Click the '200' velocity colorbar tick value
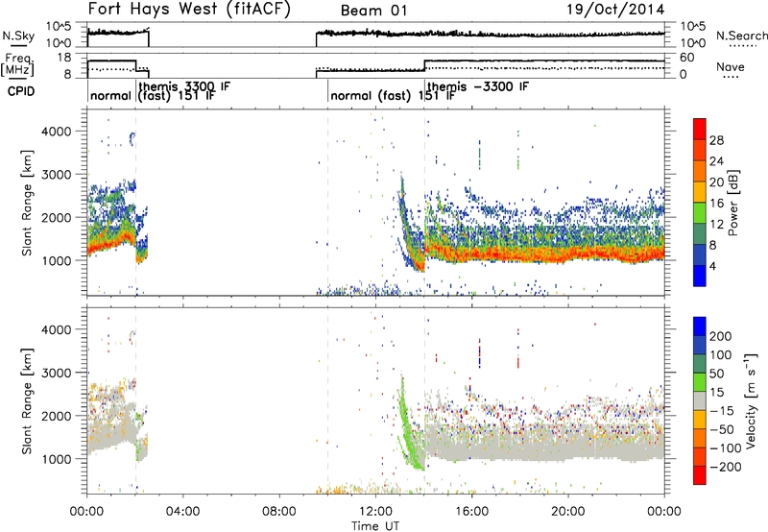 pos(721,336)
